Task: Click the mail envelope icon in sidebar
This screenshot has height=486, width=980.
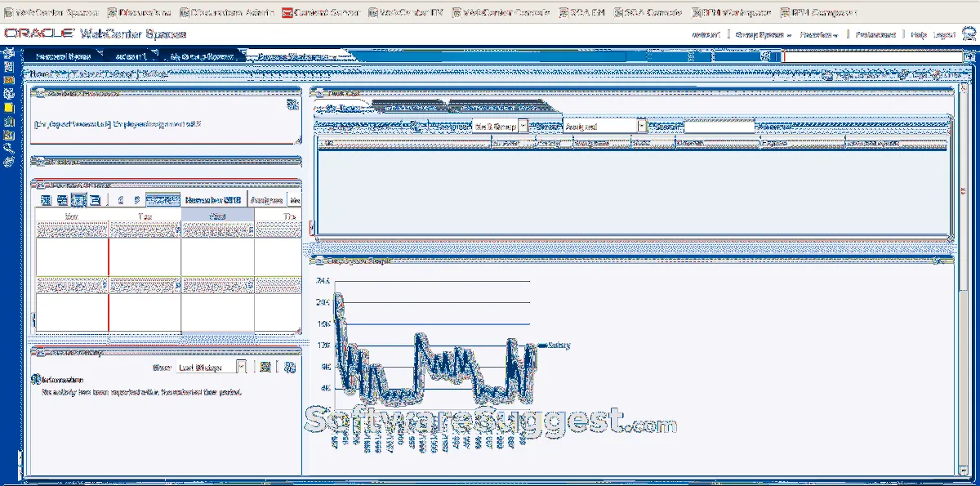Action: [x=9, y=80]
